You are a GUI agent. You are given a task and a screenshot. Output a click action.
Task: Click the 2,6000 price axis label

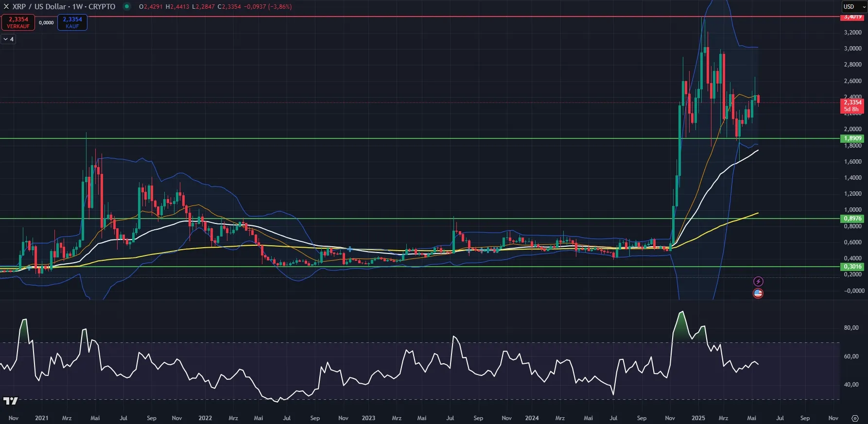tap(852, 81)
